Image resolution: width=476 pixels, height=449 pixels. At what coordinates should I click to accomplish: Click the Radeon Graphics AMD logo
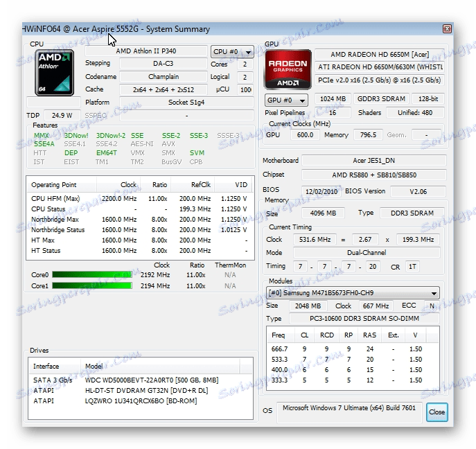(288, 69)
